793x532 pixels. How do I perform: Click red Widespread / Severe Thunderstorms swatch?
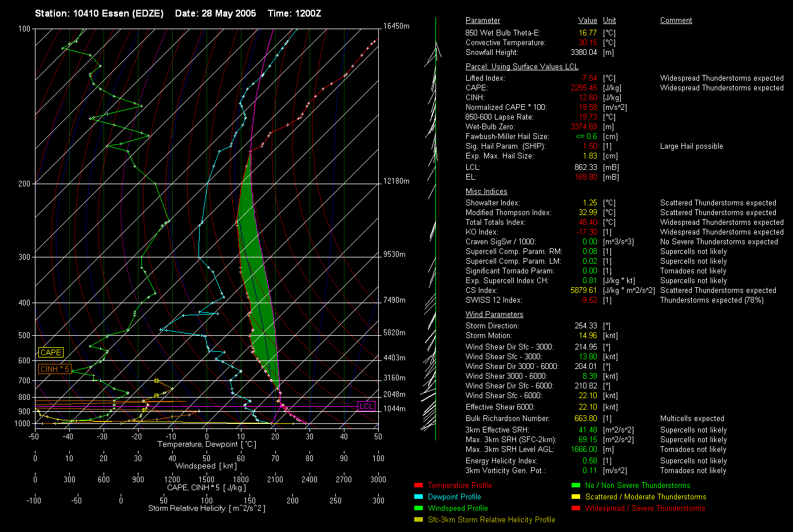click(576, 508)
